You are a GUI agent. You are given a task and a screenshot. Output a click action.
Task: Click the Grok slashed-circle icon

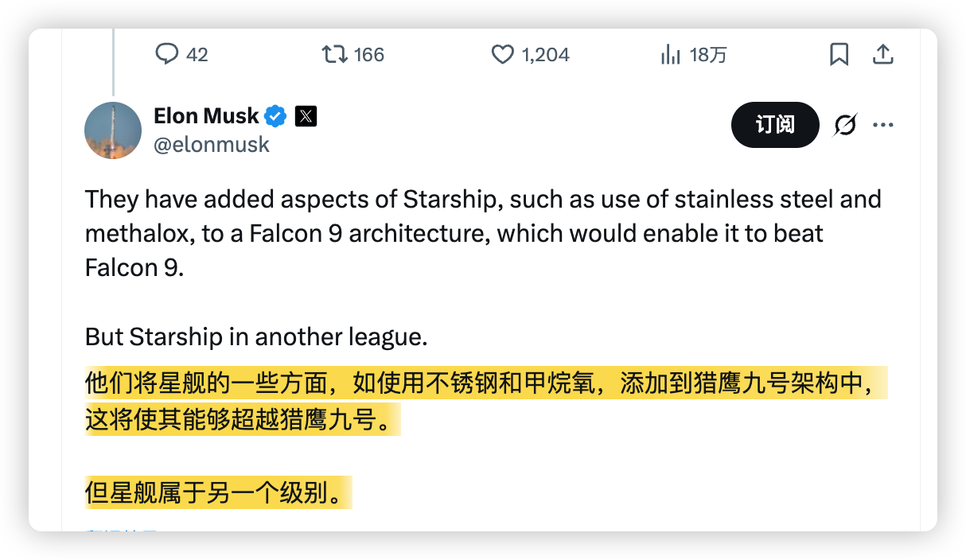point(845,125)
